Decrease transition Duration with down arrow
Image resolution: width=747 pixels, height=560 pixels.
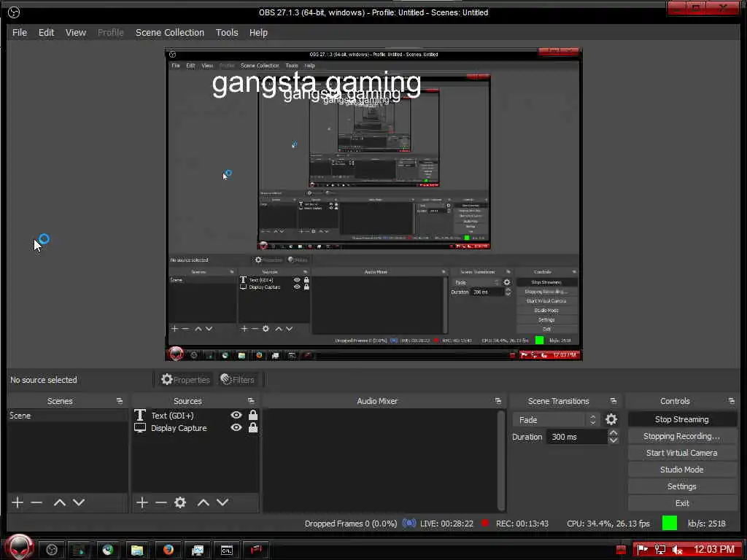(x=614, y=440)
